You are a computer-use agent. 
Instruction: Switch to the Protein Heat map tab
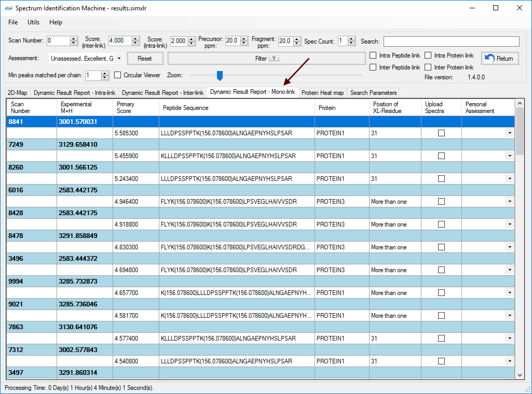coord(322,93)
